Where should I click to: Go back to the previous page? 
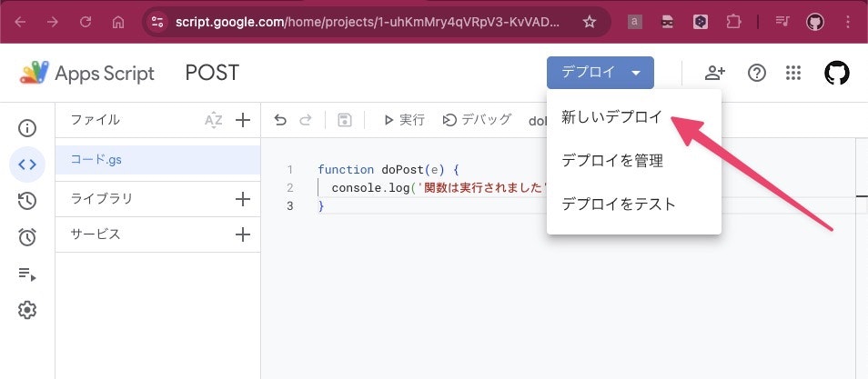tap(20, 22)
